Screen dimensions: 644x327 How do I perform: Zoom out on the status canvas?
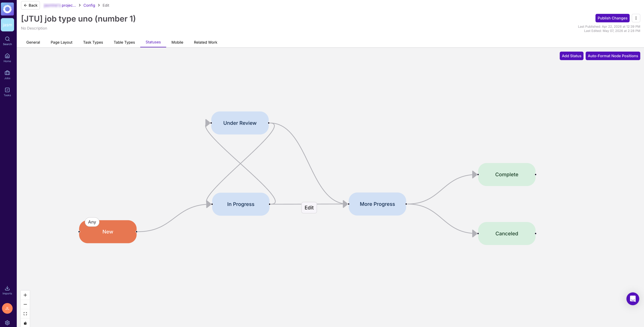[25, 304]
